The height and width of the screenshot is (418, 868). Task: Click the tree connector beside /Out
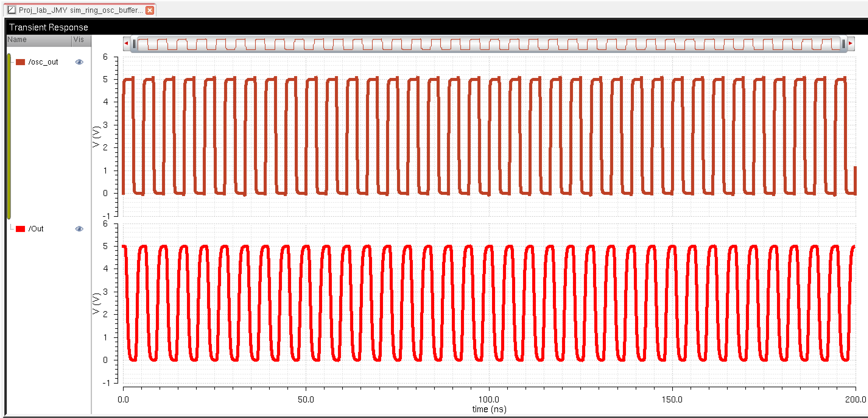[x=12, y=228]
